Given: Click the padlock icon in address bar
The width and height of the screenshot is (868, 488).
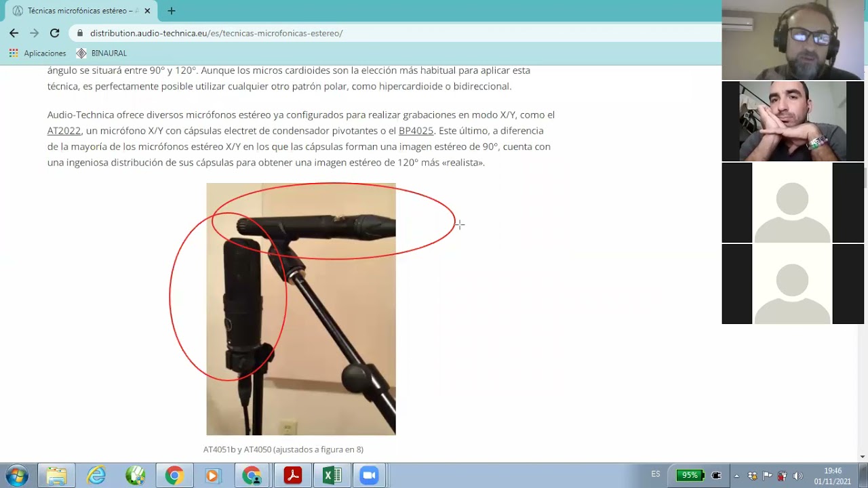Looking at the screenshot, I should point(80,33).
